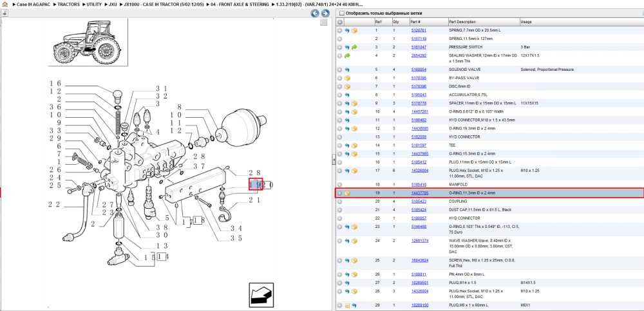Open the JXU breadcrumb
Viewport: 644px width, 311px height.
pos(113,4)
